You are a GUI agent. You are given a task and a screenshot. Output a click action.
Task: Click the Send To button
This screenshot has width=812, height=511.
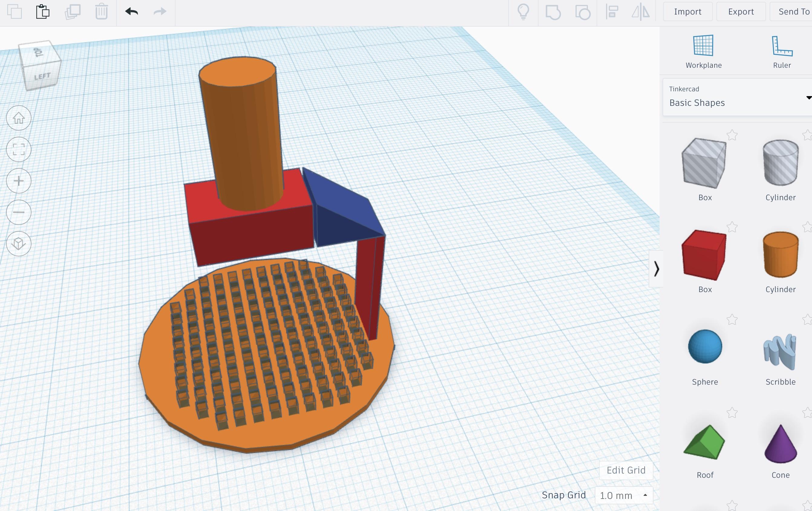pos(791,11)
